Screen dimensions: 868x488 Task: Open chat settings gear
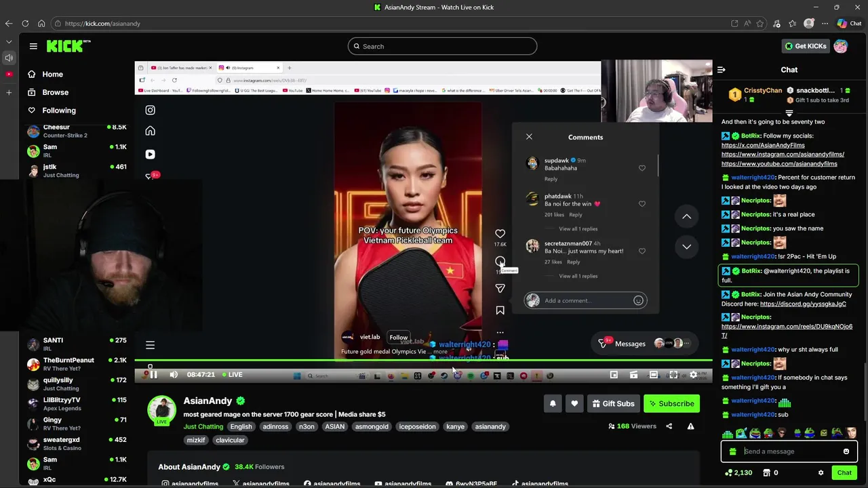coord(821,473)
